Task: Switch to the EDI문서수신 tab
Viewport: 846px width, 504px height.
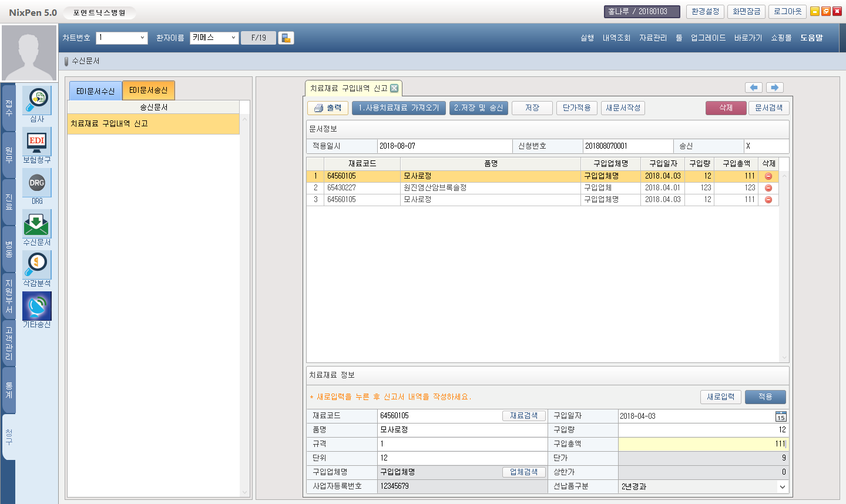Action: click(x=95, y=91)
